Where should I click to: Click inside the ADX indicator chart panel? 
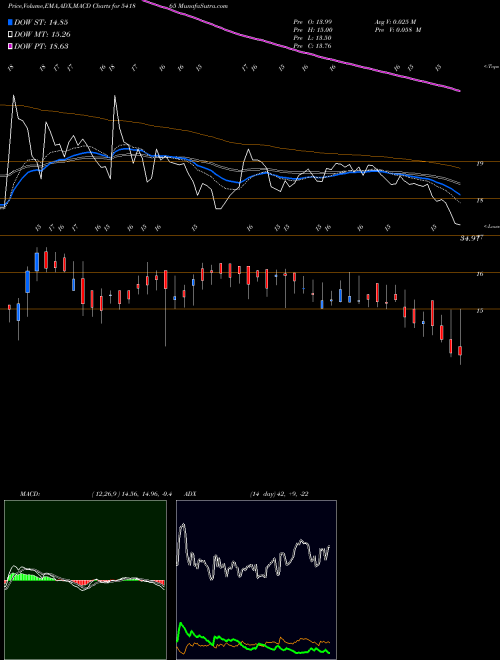click(x=256, y=580)
